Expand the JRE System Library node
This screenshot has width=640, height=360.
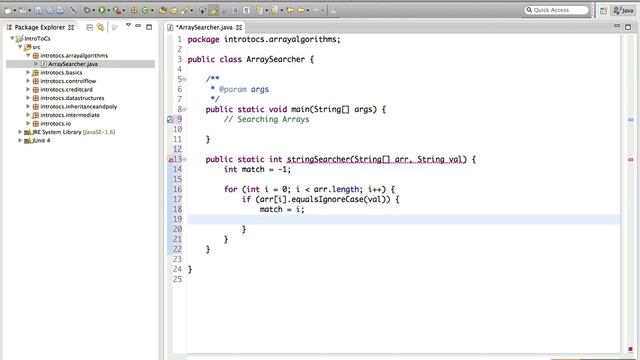pyautogui.click(x=20, y=132)
